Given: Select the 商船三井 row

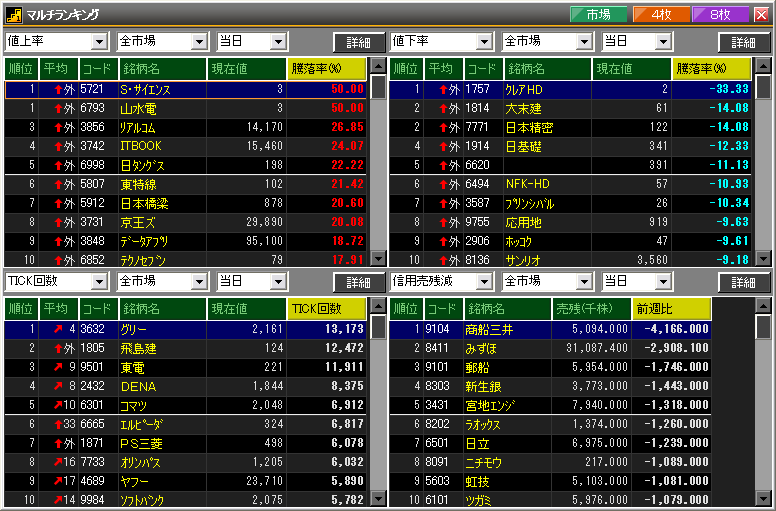Looking at the screenshot, I should (550, 329).
